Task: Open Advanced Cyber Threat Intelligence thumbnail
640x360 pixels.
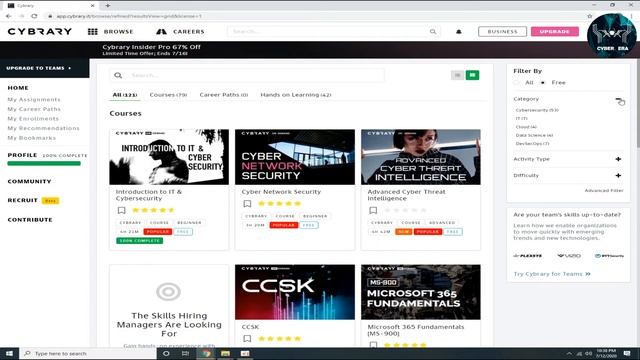Action: tap(421, 157)
